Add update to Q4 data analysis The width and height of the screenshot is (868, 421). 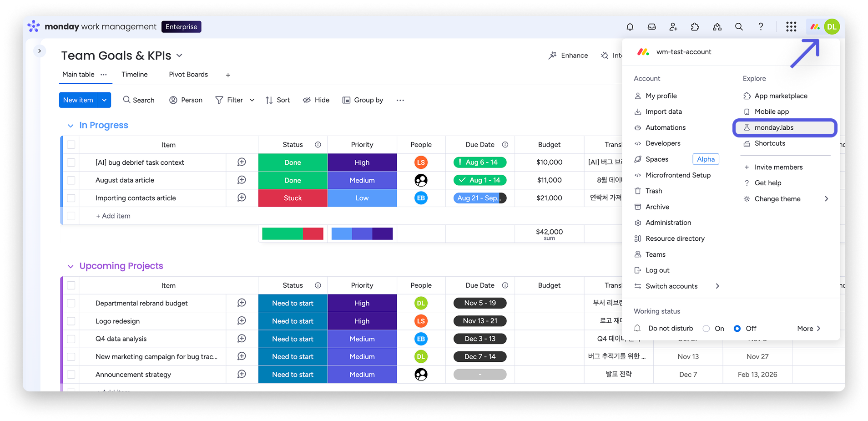pyautogui.click(x=242, y=338)
